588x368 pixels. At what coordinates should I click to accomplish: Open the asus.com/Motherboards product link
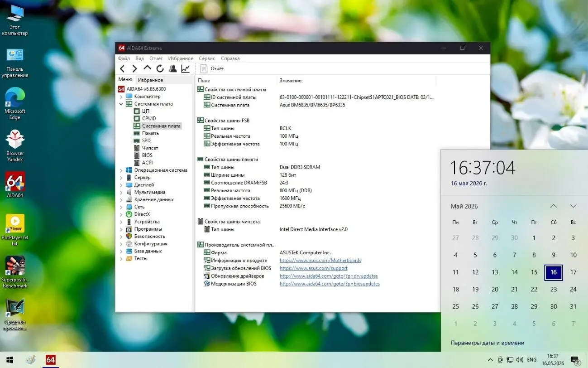tap(320, 261)
